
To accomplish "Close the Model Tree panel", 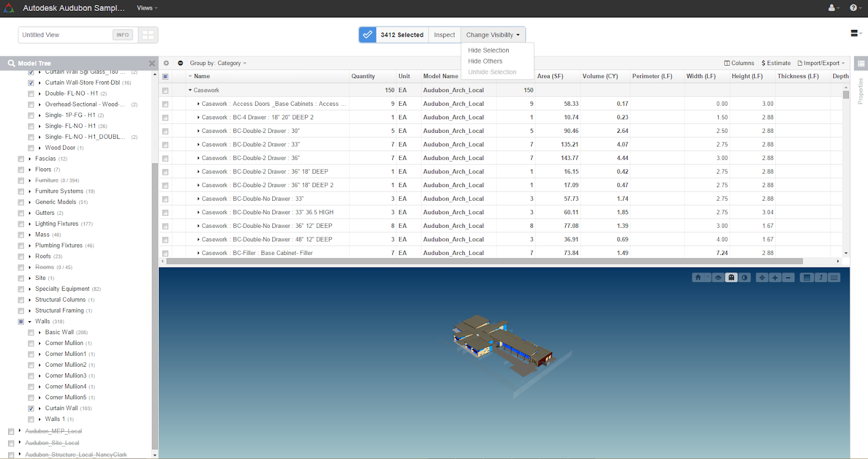I will coord(152,63).
